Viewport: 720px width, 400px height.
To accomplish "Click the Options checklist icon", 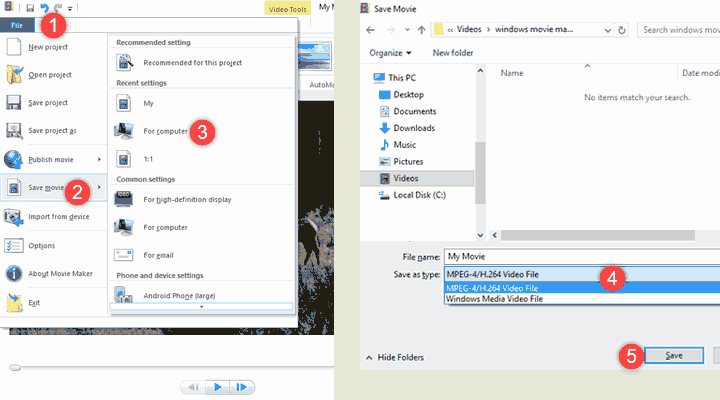I will point(13,246).
